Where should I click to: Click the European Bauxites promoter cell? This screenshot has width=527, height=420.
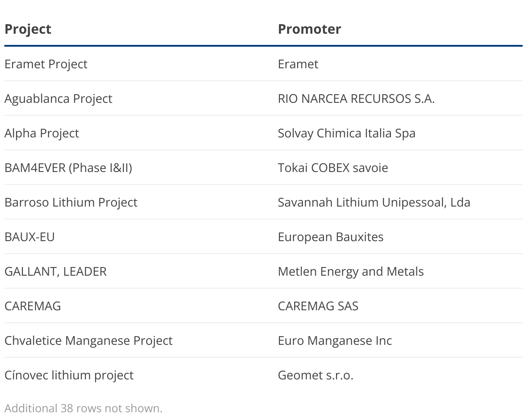[x=331, y=237]
